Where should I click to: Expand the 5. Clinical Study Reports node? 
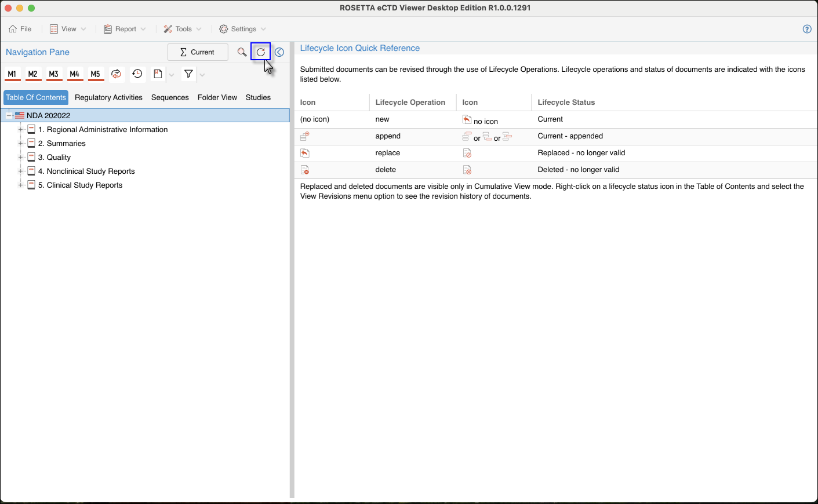(21, 185)
